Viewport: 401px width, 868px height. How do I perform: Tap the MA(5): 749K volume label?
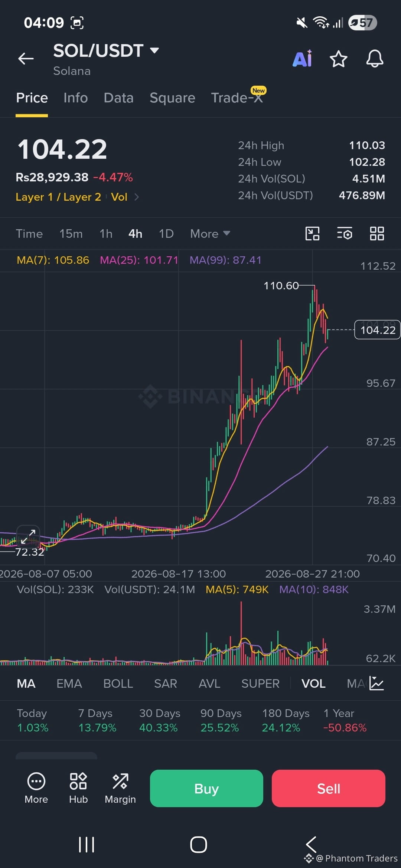pyautogui.click(x=237, y=589)
